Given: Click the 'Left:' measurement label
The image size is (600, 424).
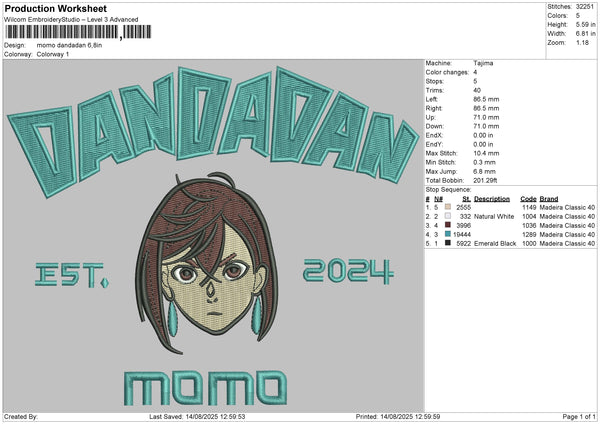Looking at the screenshot, I should [x=432, y=99].
